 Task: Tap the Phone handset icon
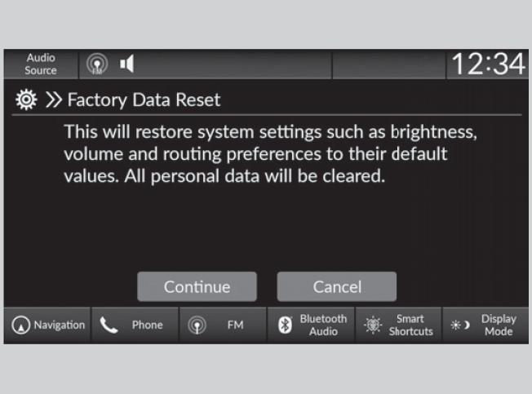pos(109,325)
